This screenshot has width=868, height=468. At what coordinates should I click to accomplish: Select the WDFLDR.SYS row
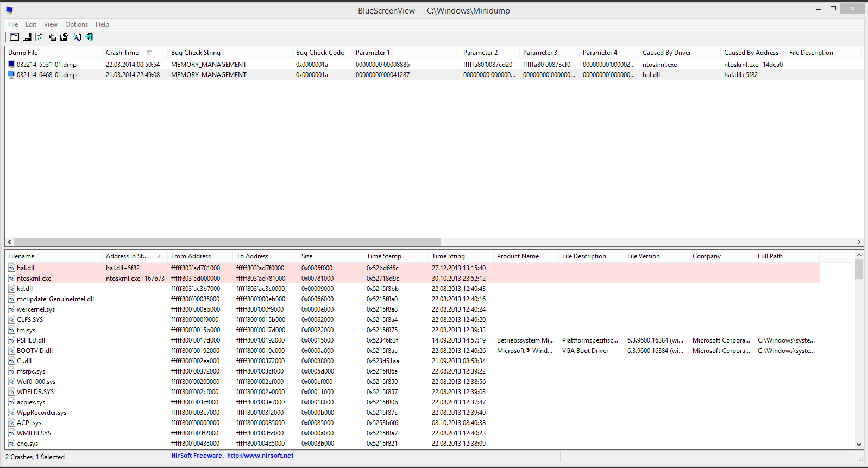point(412,392)
